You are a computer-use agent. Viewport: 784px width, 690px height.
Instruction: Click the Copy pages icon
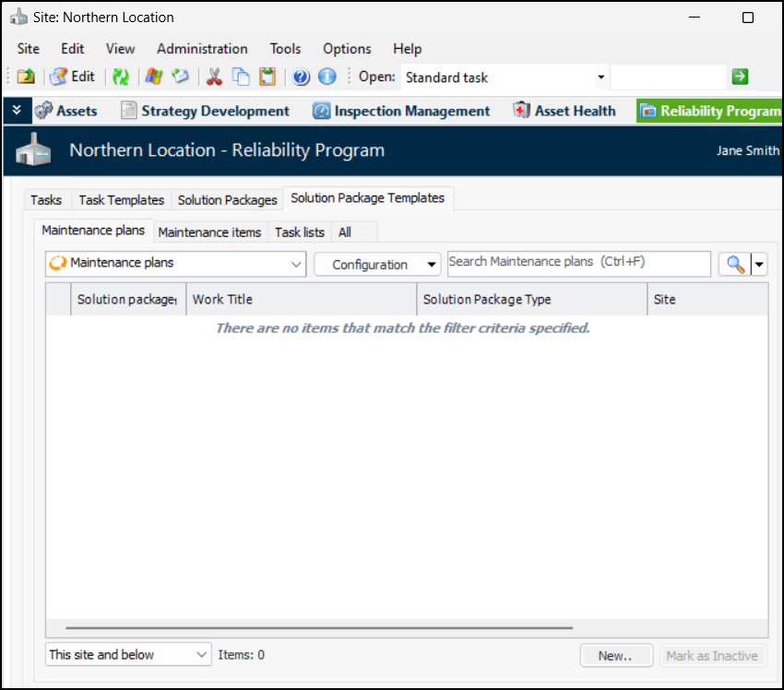(241, 77)
